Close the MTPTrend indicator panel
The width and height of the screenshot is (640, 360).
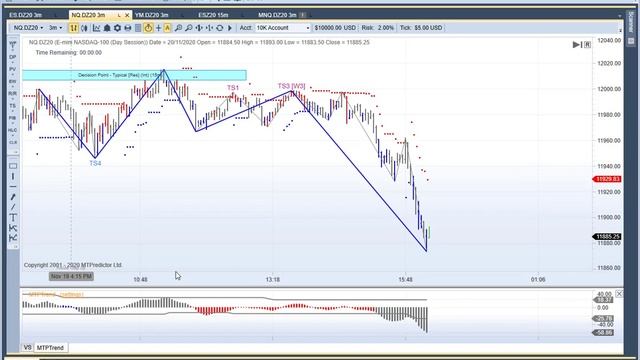(619, 293)
